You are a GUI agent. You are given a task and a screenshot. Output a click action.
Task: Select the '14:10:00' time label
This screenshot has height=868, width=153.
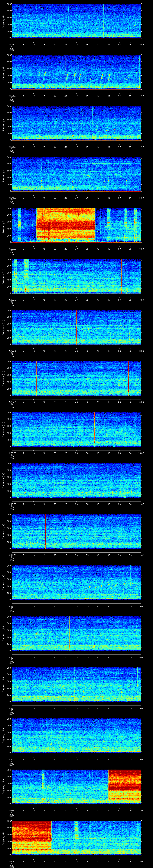pos(12,504)
